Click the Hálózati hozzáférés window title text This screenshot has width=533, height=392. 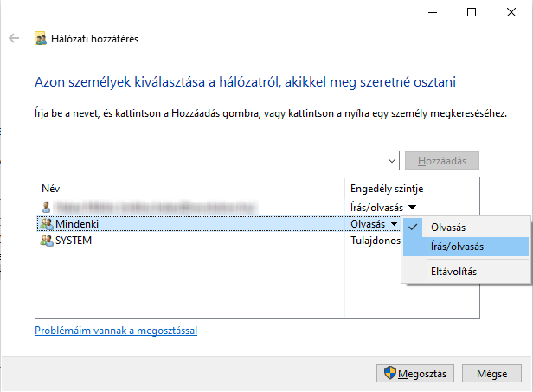tap(94, 39)
